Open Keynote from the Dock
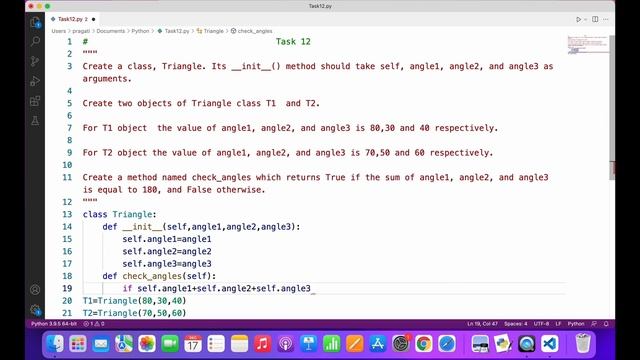Image resolution: width=640 pixels, height=360 pixels. point(309,344)
